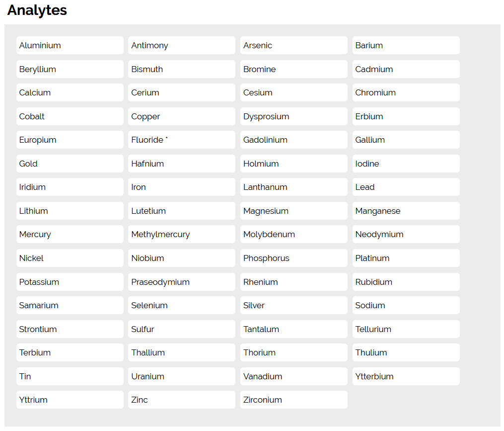Select Dysprosium
This screenshot has height=431, width=504.
tap(294, 116)
